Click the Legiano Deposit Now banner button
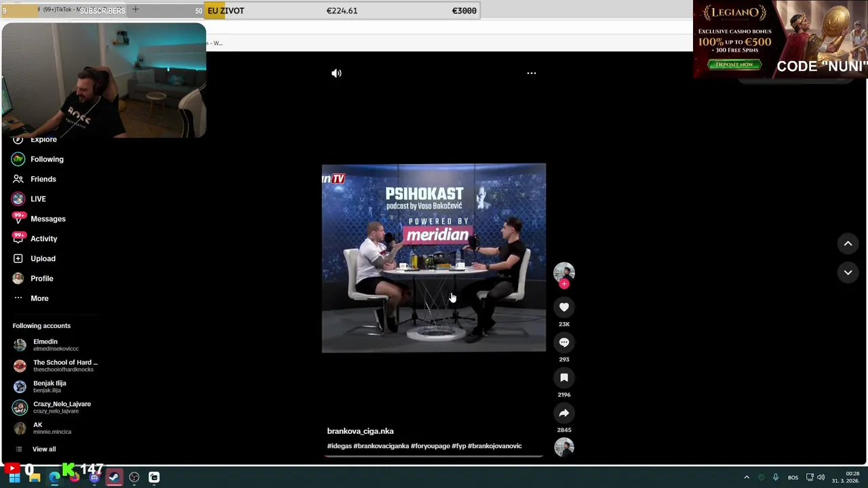This screenshot has height=488, width=868. 734,64
